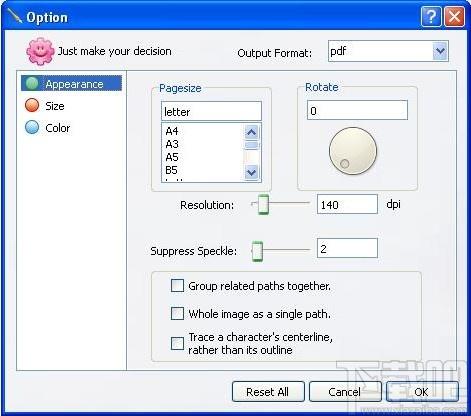Image resolution: width=471 pixels, height=416 pixels.
Task: Enable Group related paths together
Action: click(x=177, y=286)
